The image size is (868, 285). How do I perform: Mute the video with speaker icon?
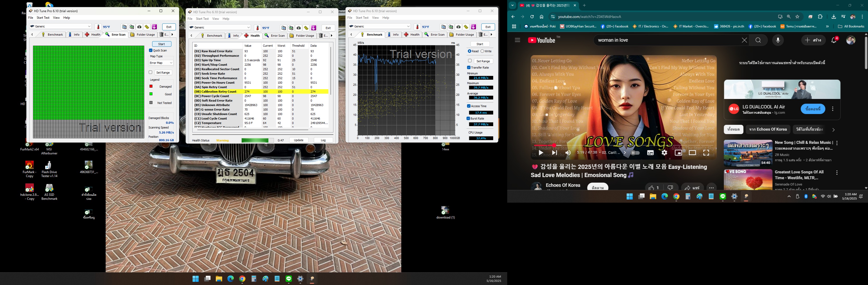(568, 153)
